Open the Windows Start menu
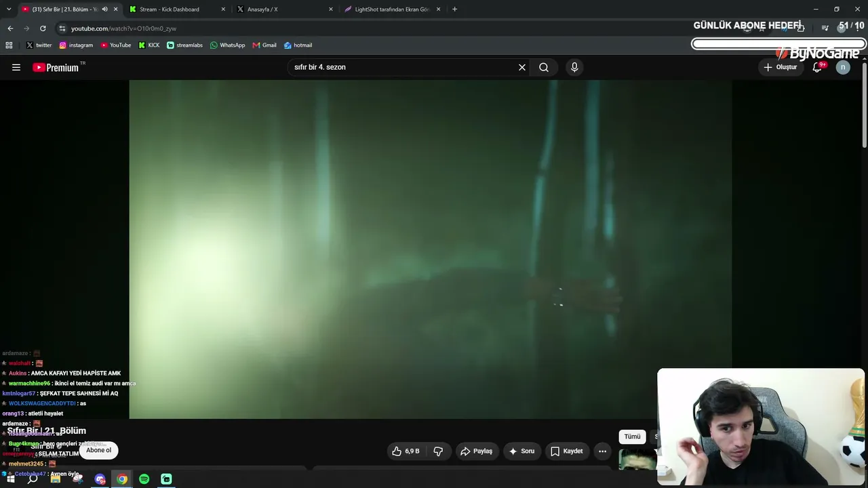The image size is (868, 488). tap(11, 479)
